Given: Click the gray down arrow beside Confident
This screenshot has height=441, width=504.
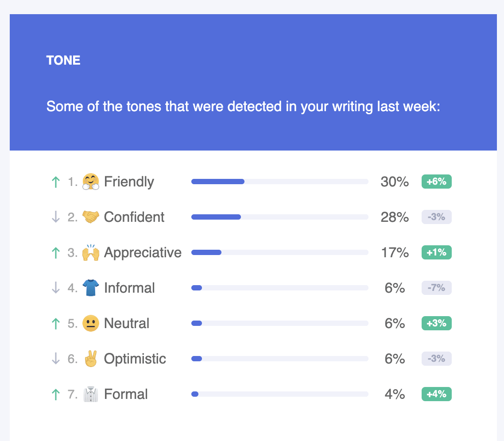Looking at the screenshot, I should 56,217.
